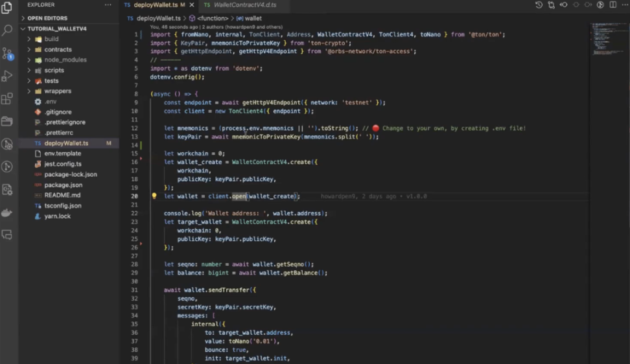Screen dimensions: 630x364
Task: Show file history using clock icon
Action: pyautogui.click(x=539, y=5)
